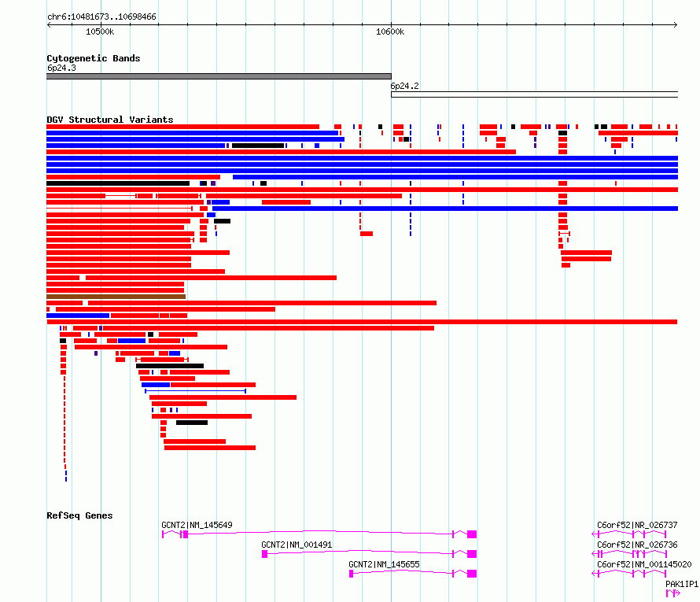Click the GCNT2|NM_001491 gene label

(x=297, y=545)
